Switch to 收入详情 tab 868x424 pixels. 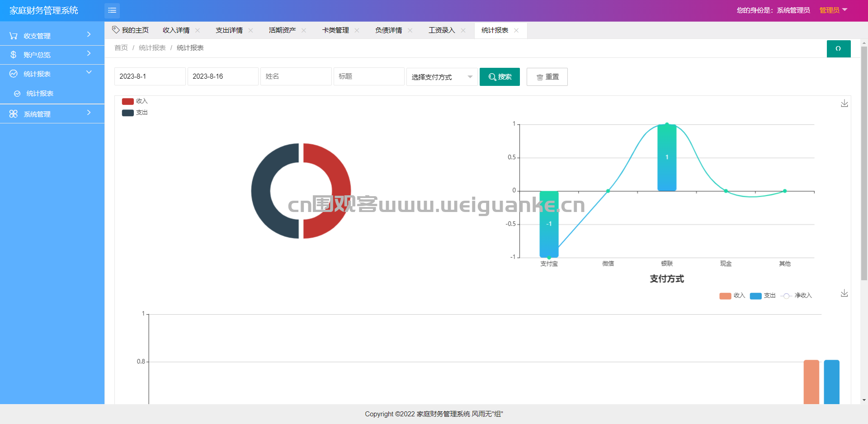[176, 30]
